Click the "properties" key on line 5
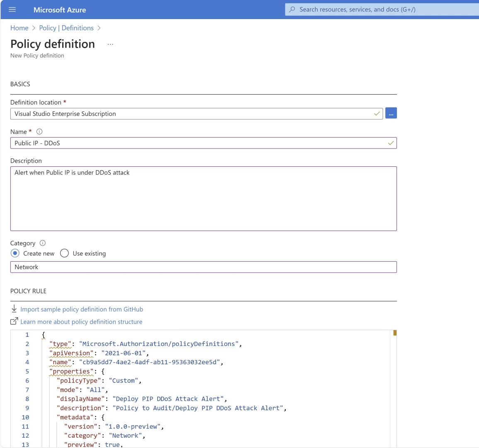The height and width of the screenshot is (448, 479). tap(71, 371)
